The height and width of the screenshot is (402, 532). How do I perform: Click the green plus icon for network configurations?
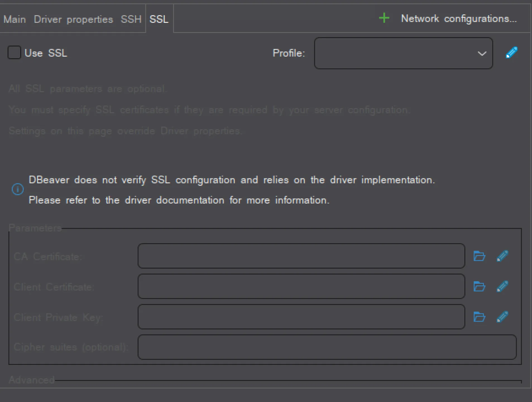384,18
